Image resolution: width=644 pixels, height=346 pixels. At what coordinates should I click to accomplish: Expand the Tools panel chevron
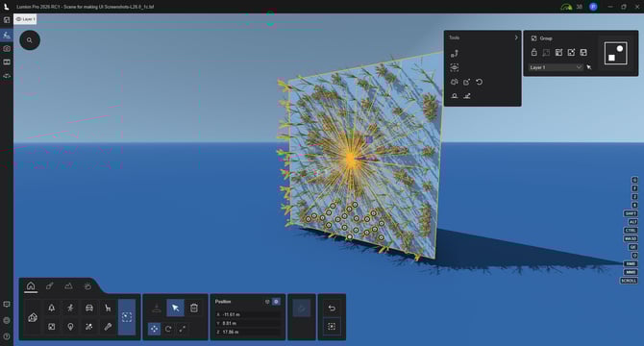click(516, 37)
